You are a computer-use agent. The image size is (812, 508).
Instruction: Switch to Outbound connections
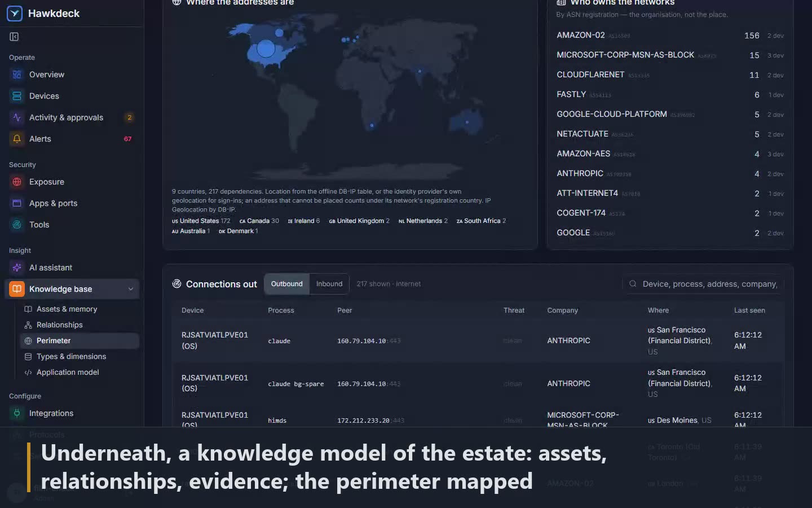[x=287, y=284]
